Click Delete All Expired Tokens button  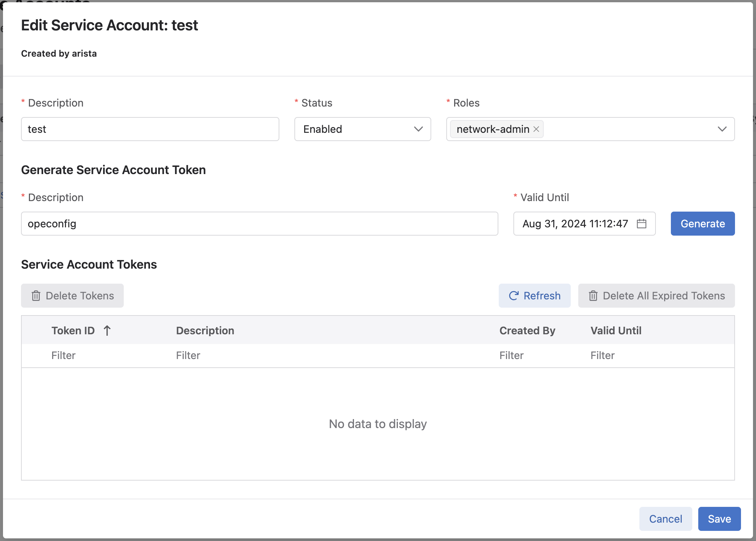(x=656, y=296)
